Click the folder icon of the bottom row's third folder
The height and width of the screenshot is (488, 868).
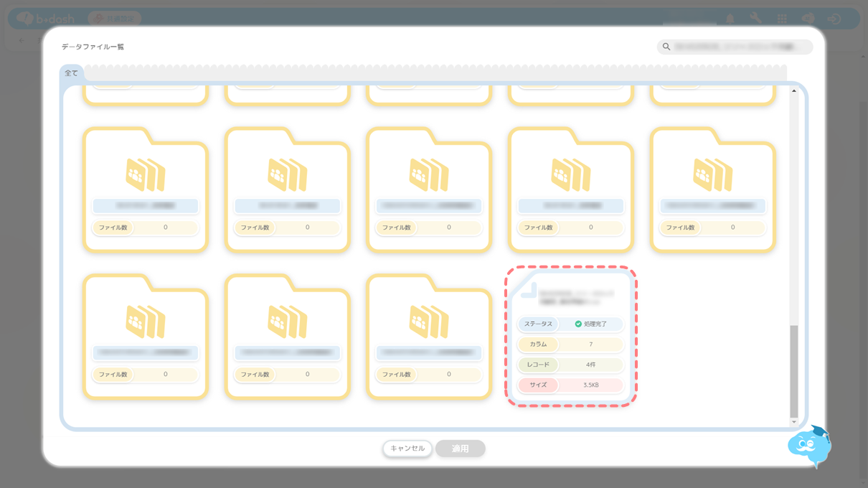click(x=429, y=322)
